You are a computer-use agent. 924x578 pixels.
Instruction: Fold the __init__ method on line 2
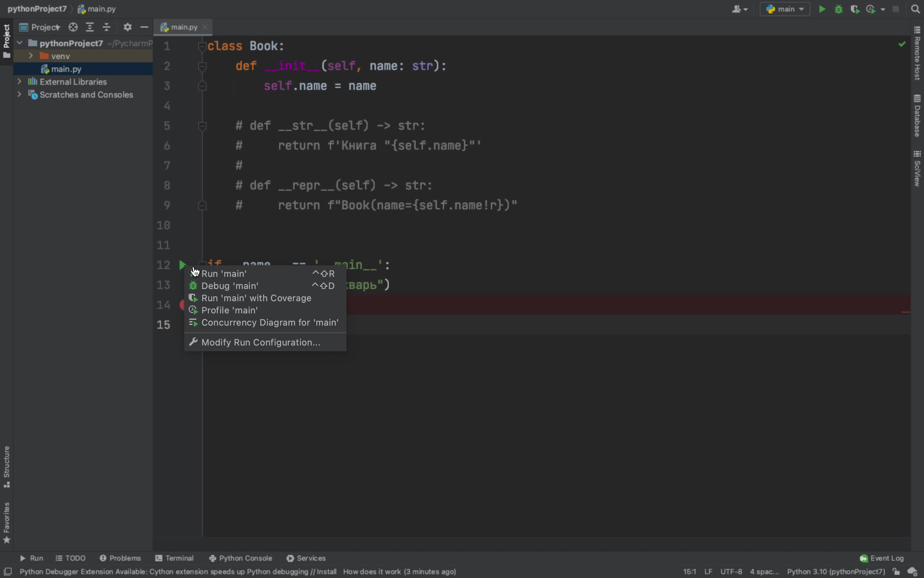click(202, 66)
